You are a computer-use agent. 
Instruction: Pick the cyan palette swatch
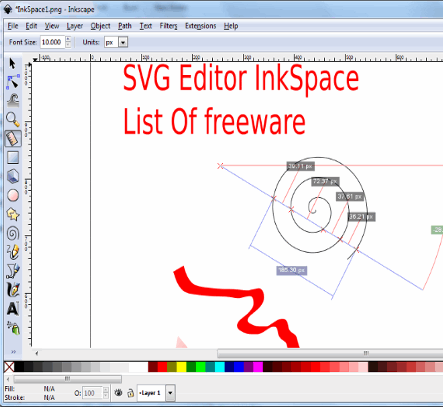tap(220, 367)
